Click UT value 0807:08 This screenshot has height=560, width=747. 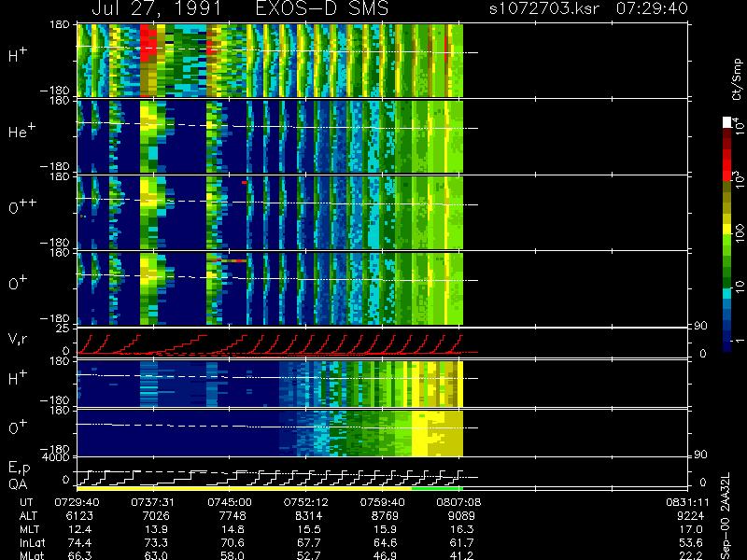[458, 502]
